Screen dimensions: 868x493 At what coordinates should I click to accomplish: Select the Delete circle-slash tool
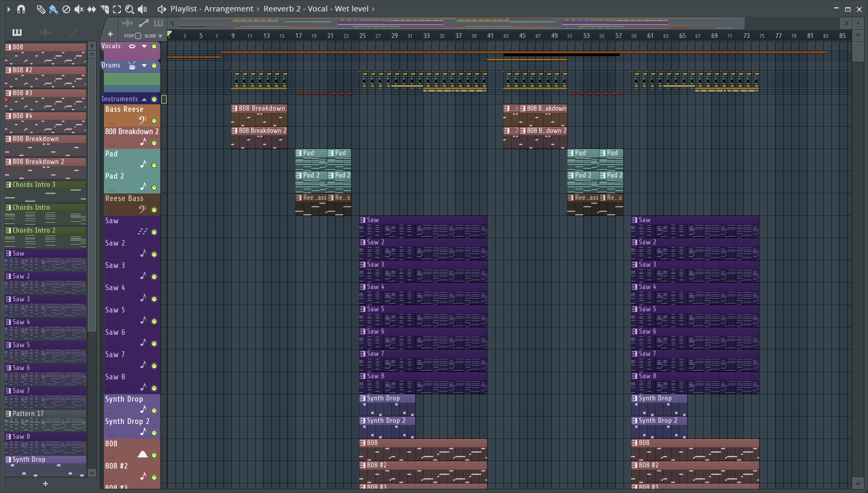pos(66,9)
